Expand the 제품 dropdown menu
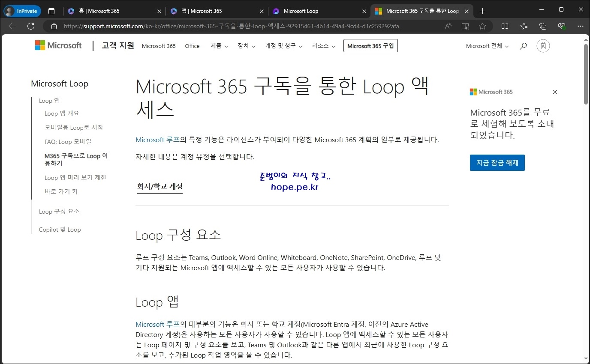 click(219, 46)
